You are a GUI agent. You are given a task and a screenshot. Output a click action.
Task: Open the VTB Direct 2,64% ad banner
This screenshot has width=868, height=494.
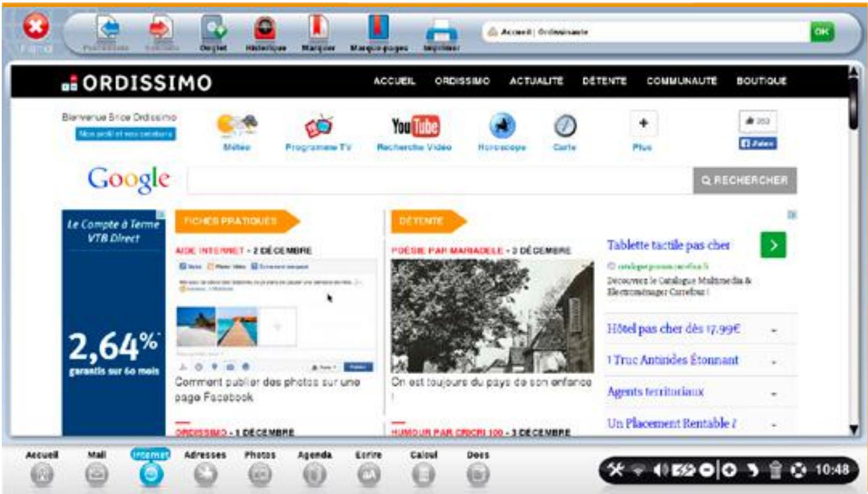coord(113,323)
